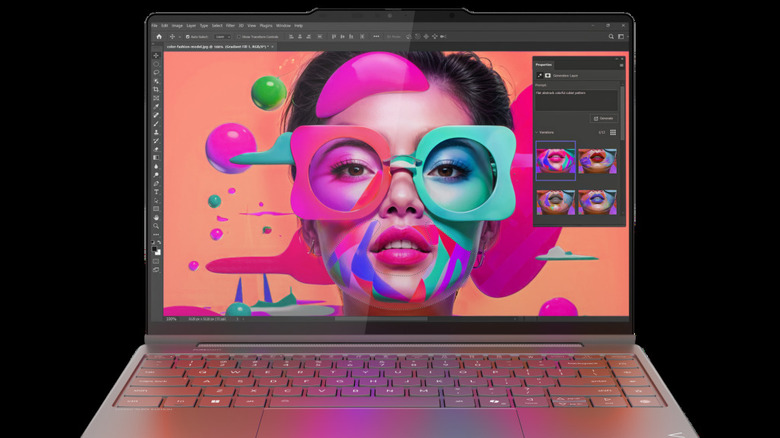Image resolution: width=780 pixels, height=438 pixels.
Task: Open the Image menu
Action: tap(177, 25)
